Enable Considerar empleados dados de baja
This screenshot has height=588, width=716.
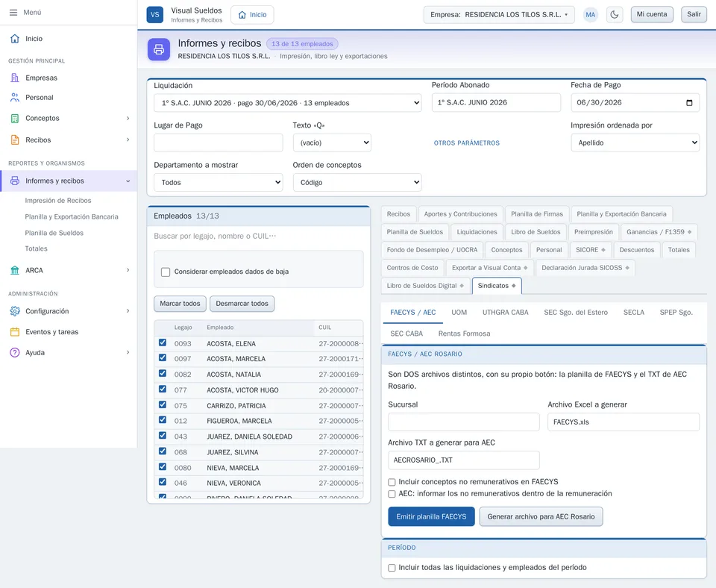pos(166,272)
